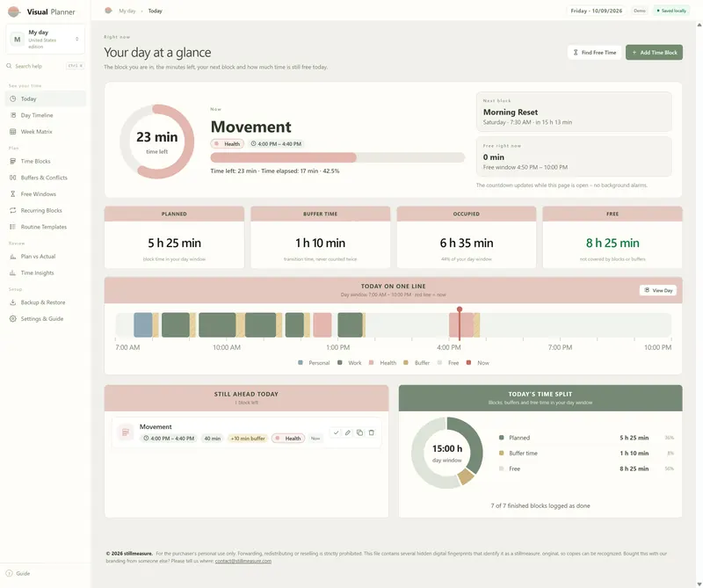This screenshot has width=703, height=588.
Task: Edit the Movement block with the pencil icon
Action: [x=347, y=432]
